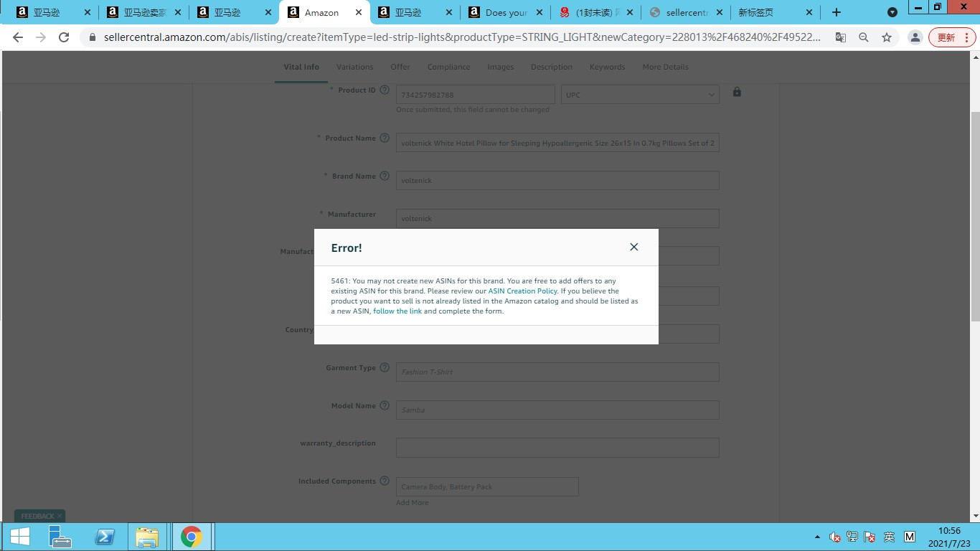
Task: Open Server Manager from the taskbar
Action: tap(60, 537)
